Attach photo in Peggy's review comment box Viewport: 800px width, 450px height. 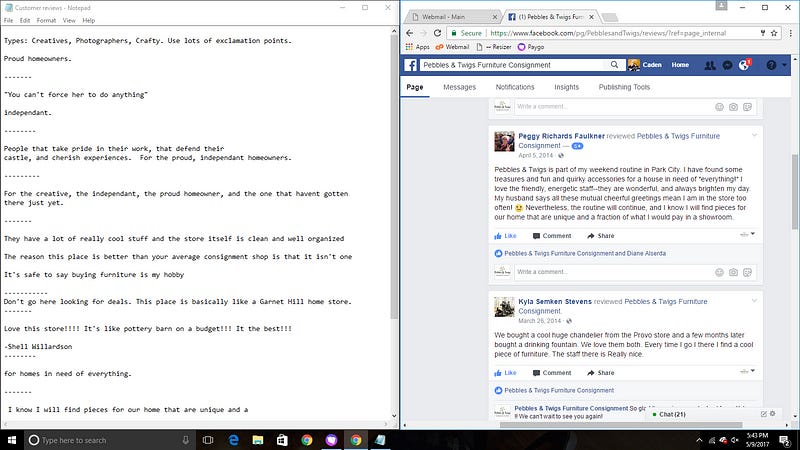pos(733,272)
